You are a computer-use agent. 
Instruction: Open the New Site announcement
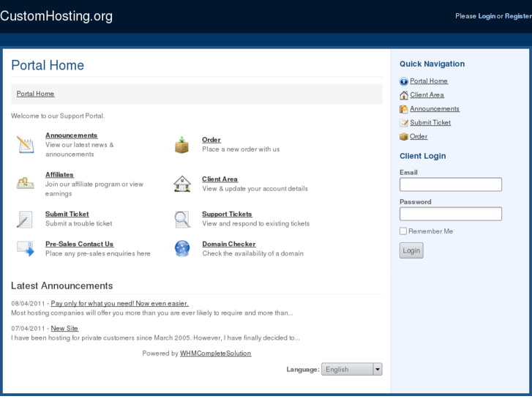click(64, 329)
